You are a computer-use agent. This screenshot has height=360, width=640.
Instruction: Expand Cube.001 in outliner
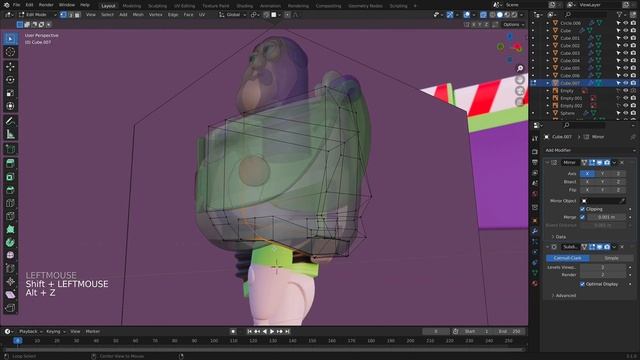pyautogui.click(x=548, y=38)
